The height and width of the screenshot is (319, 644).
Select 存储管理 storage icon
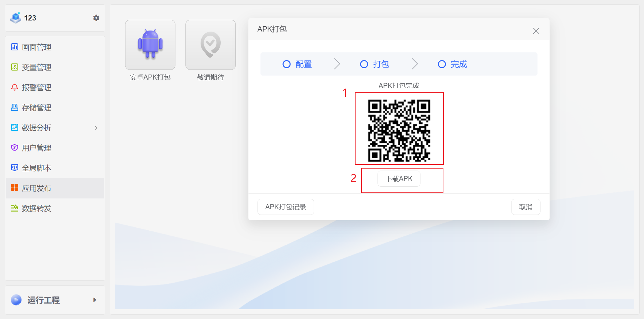[x=14, y=107]
